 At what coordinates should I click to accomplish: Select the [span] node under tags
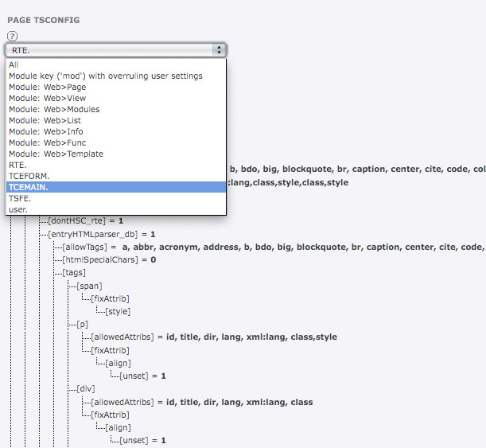coord(91,285)
